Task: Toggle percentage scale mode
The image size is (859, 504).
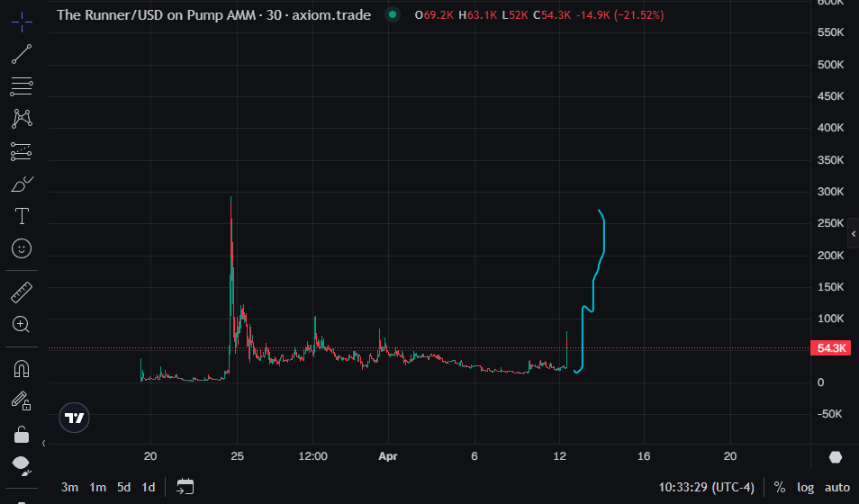Action: tap(780, 487)
